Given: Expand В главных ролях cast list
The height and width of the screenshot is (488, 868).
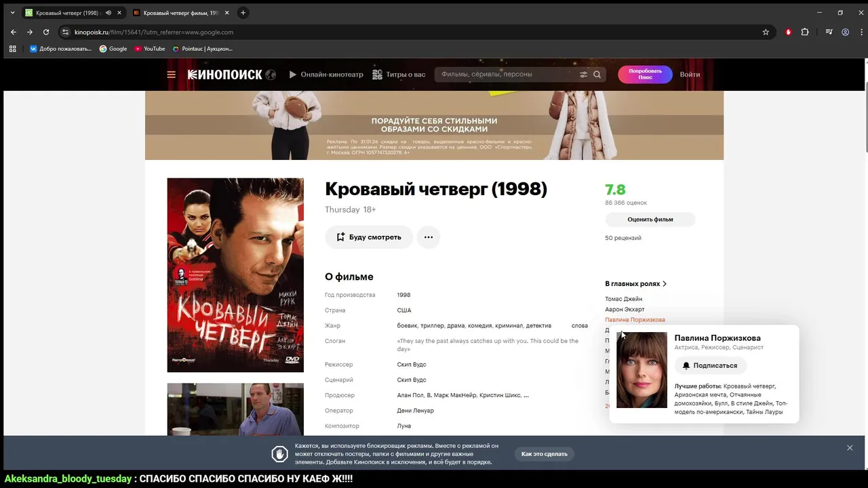Looking at the screenshot, I should [636, 284].
